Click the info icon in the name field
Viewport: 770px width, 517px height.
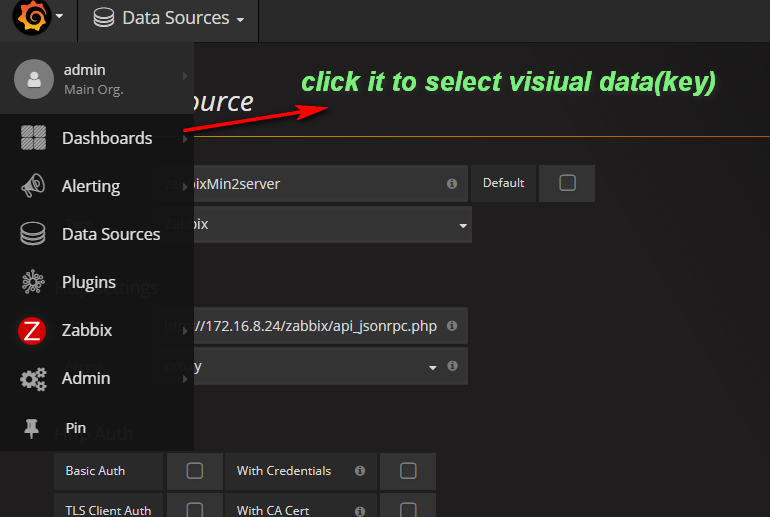[452, 184]
